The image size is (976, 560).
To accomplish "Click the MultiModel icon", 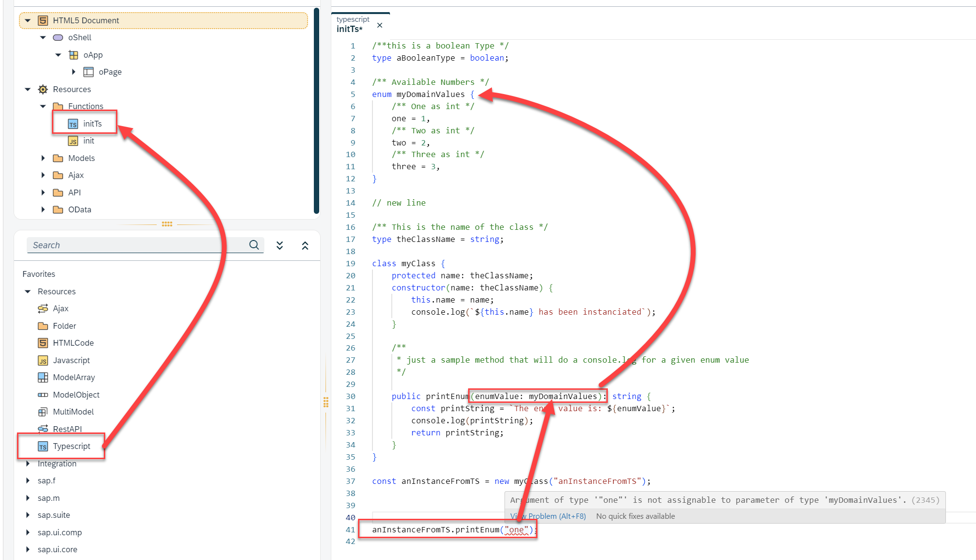I will click(x=43, y=412).
